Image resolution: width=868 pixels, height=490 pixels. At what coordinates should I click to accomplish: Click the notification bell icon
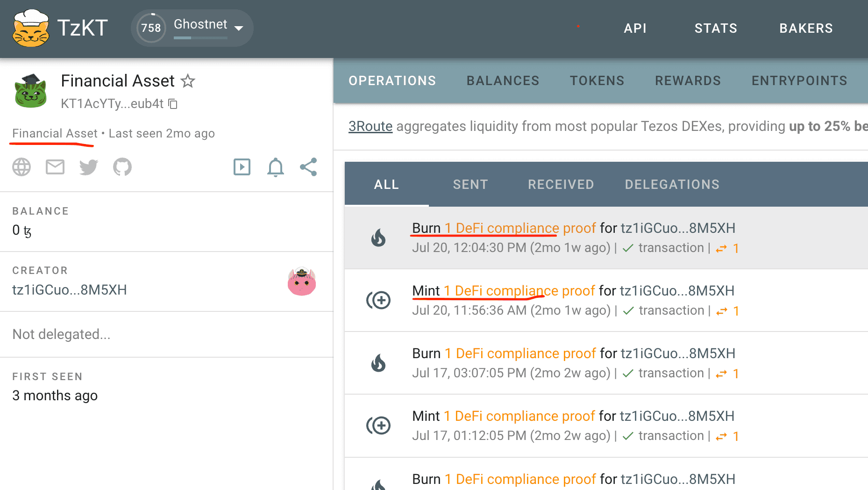point(276,167)
